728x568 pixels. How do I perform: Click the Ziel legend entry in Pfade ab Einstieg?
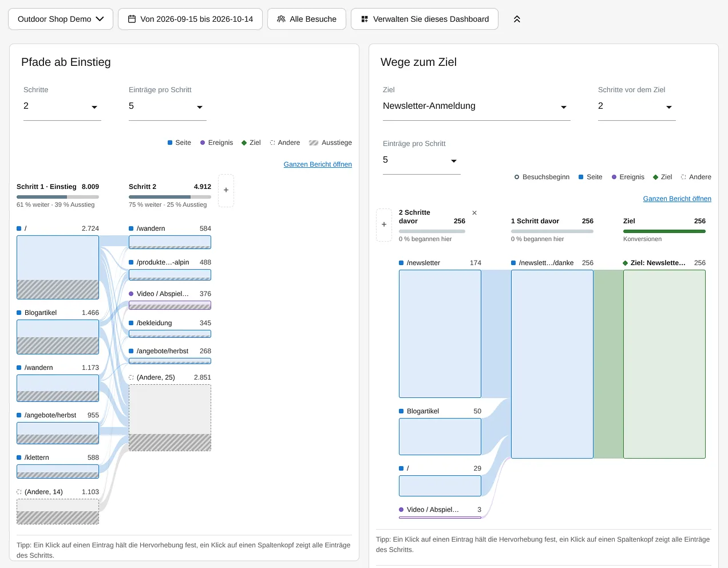[x=251, y=143]
